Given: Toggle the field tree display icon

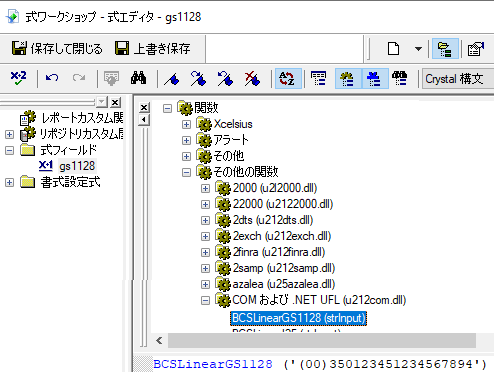Looking at the screenshot, I should click(318, 79).
